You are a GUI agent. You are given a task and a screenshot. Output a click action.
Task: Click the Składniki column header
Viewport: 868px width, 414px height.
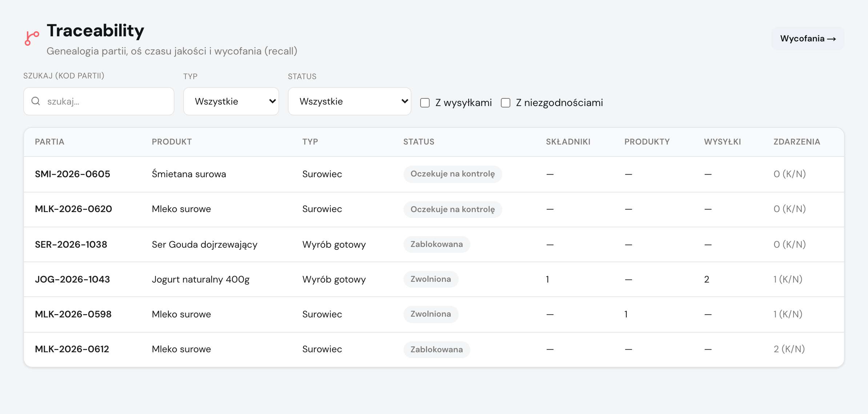point(568,142)
